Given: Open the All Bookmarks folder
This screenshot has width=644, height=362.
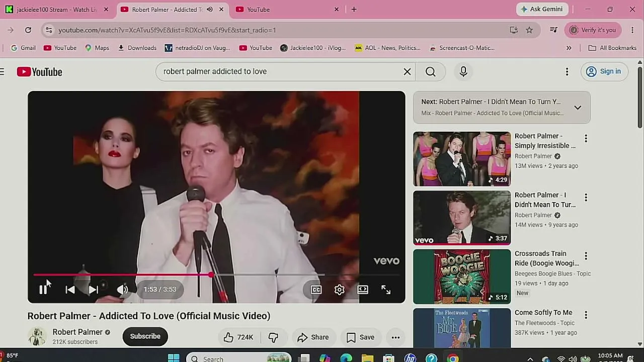Looking at the screenshot, I should click(x=612, y=48).
